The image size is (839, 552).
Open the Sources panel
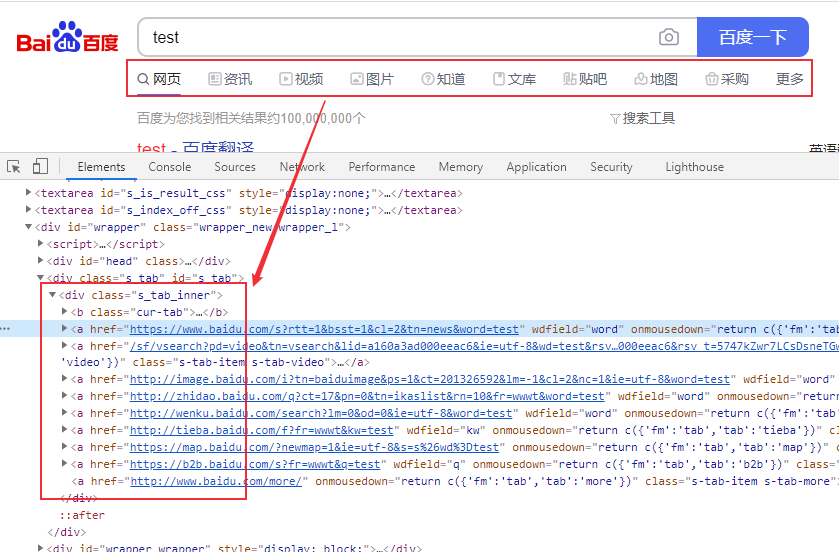tap(235, 167)
